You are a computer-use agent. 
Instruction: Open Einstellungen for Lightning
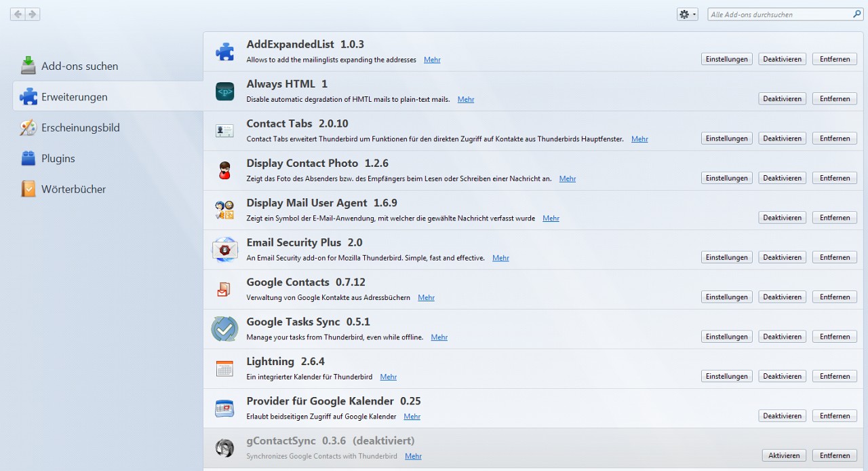726,376
